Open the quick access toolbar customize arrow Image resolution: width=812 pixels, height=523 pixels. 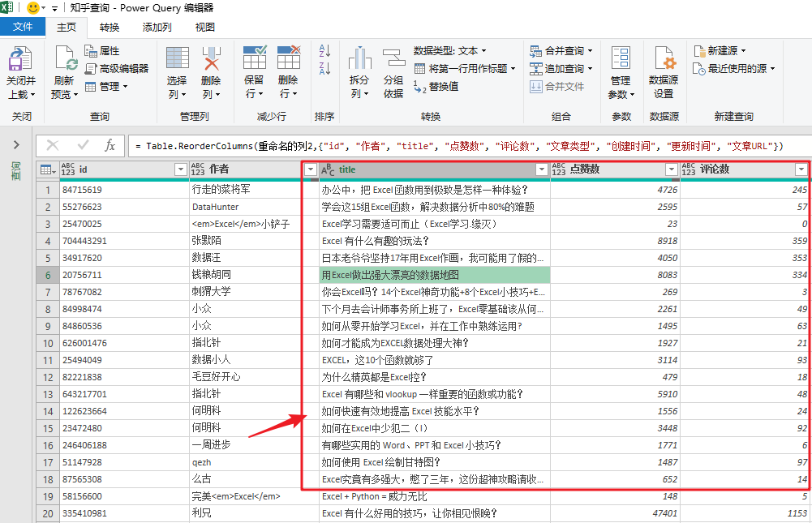pyautogui.click(x=54, y=8)
